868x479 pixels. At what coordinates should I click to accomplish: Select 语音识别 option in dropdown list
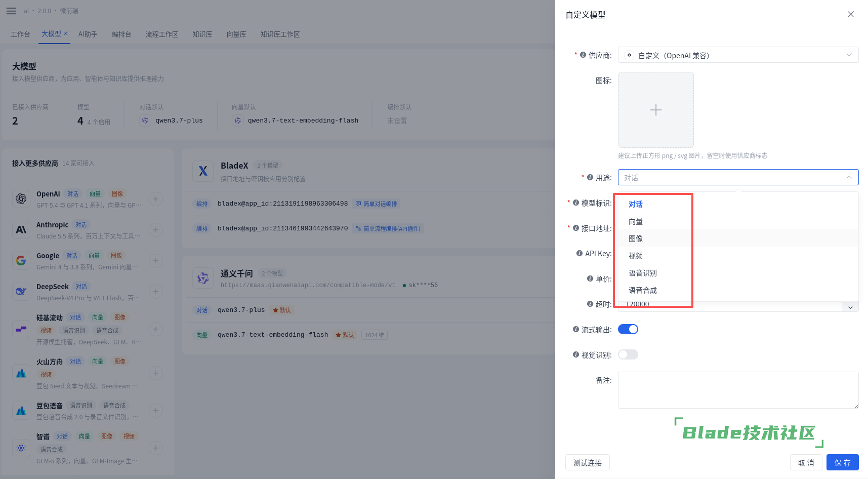pos(643,273)
